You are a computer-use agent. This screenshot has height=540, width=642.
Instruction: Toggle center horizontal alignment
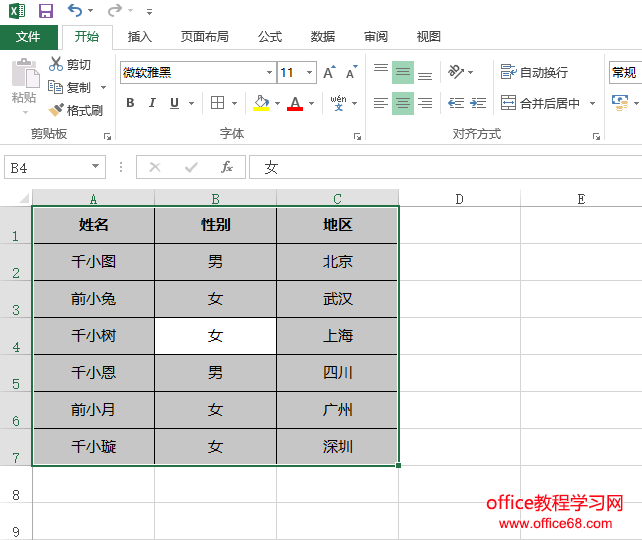pyautogui.click(x=403, y=103)
